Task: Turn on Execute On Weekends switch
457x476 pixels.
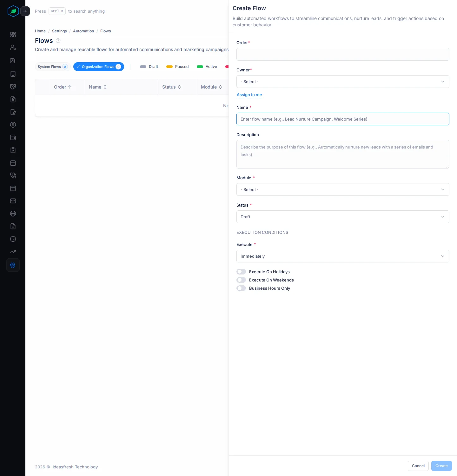Action: pos(241,280)
